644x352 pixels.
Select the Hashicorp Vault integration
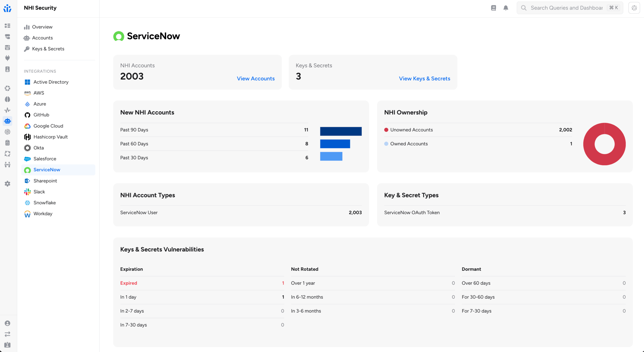tap(50, 137)
